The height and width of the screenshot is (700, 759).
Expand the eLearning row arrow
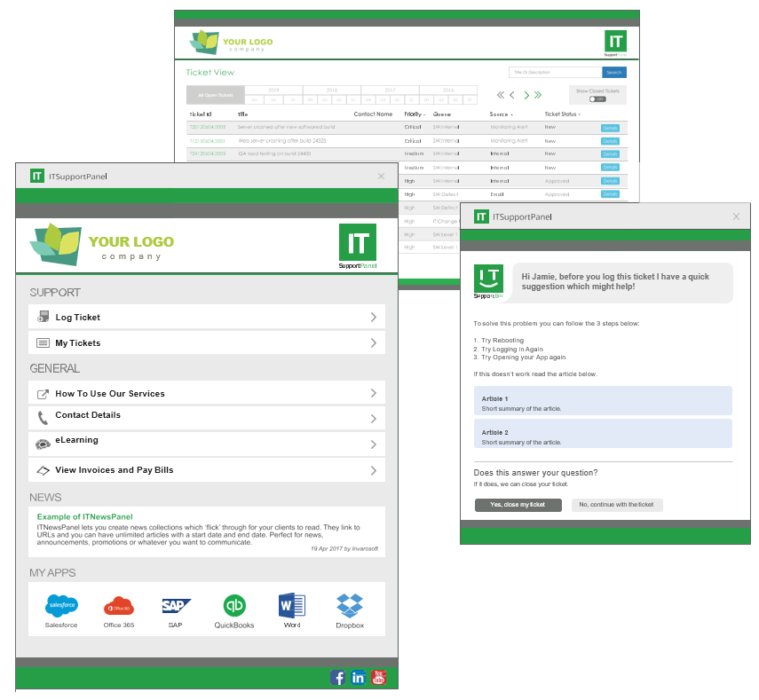(374, 444)
